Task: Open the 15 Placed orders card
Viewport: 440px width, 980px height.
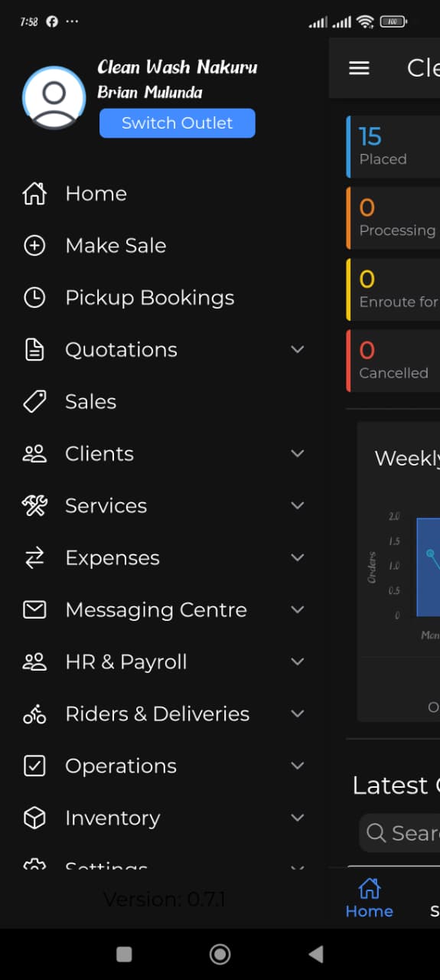Action: [393, 147]
